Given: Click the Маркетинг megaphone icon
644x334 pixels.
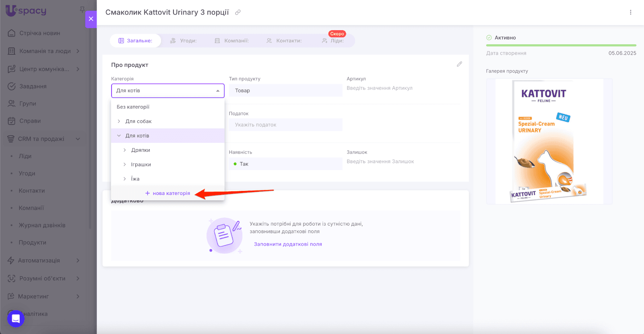Looking at the screenshot, I should click(x=11, y=296).
